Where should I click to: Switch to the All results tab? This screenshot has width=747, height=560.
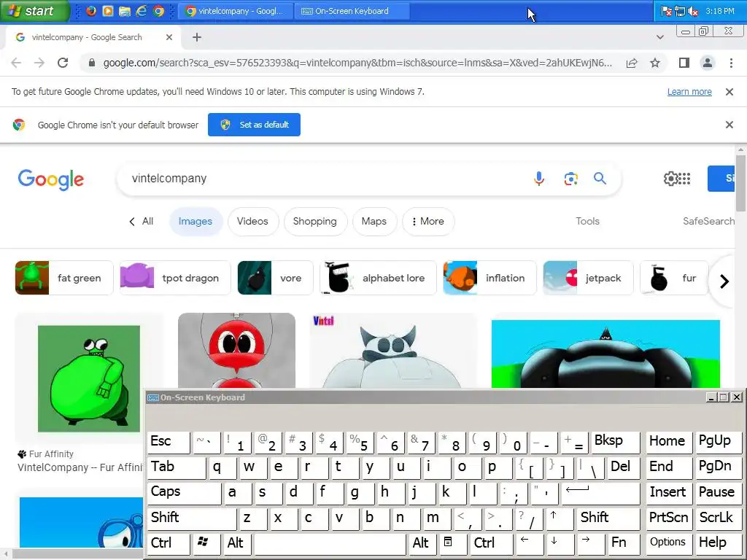pyautogui.click(x=147, y=222)
